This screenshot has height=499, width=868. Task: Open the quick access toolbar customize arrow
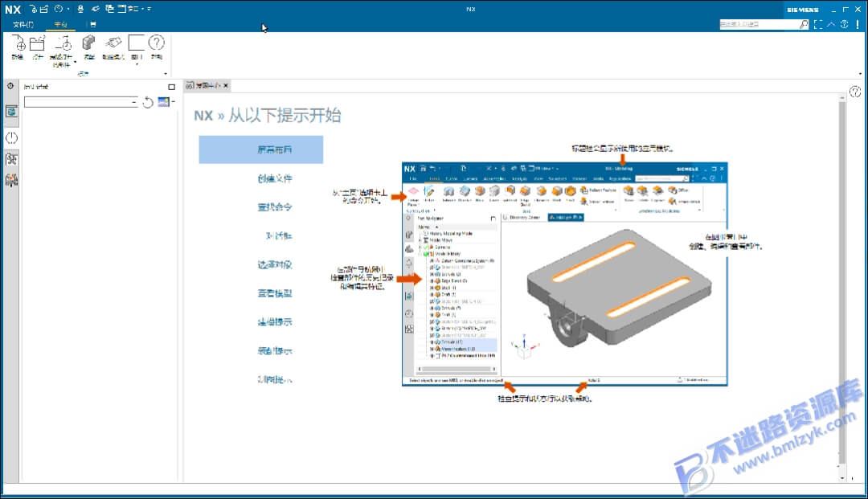pos(149,9)
